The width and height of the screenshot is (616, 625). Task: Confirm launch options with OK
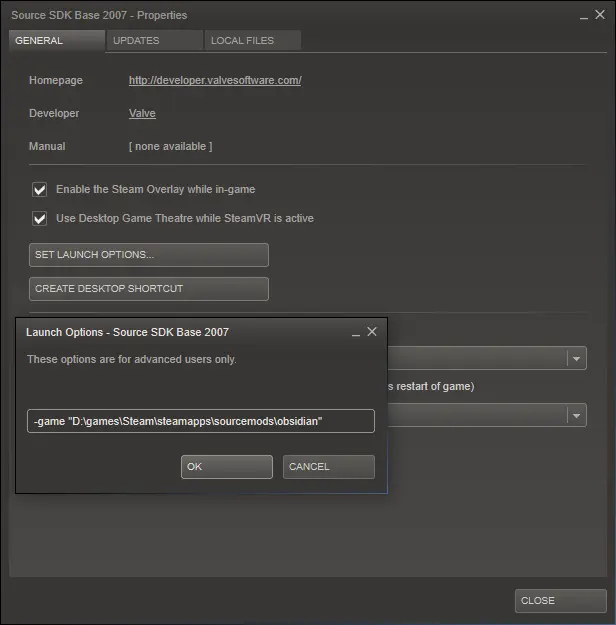[x=227, y=467]
